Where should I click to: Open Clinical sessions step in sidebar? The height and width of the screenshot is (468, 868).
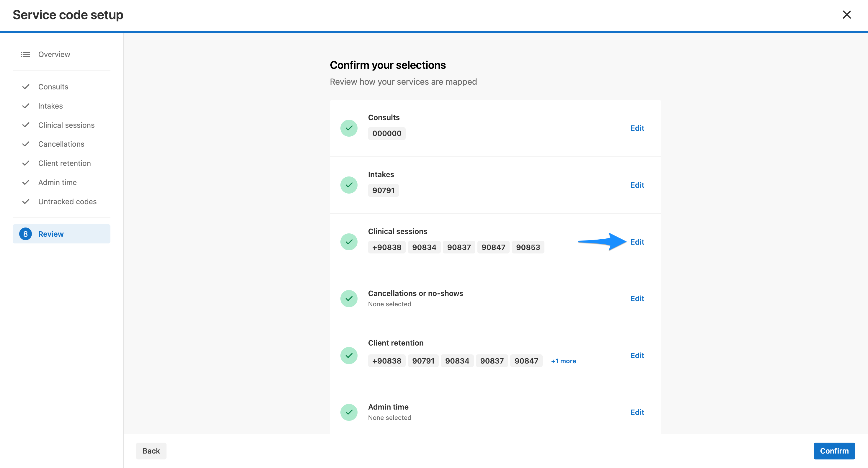[66, 125]
